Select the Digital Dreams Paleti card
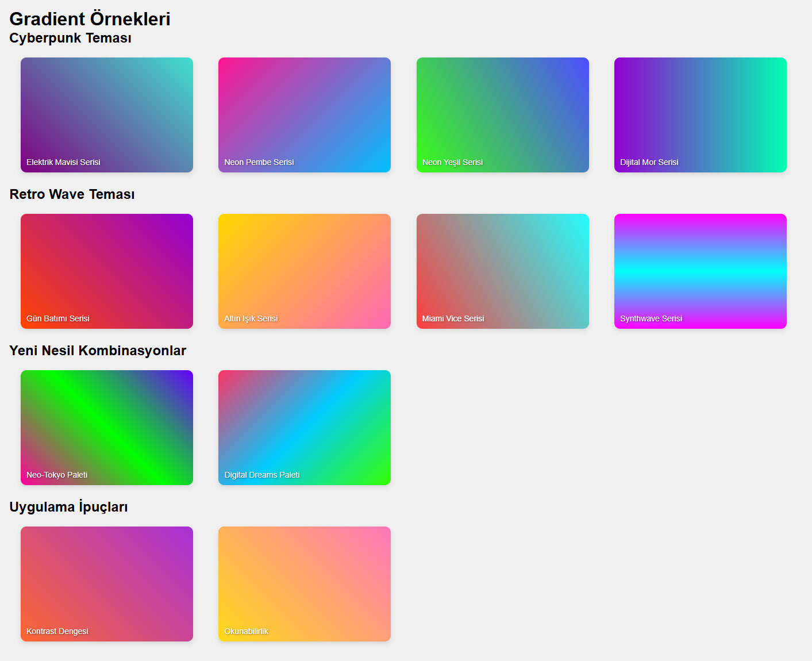Screen dimensions: 812x661 tap(304, 428)
